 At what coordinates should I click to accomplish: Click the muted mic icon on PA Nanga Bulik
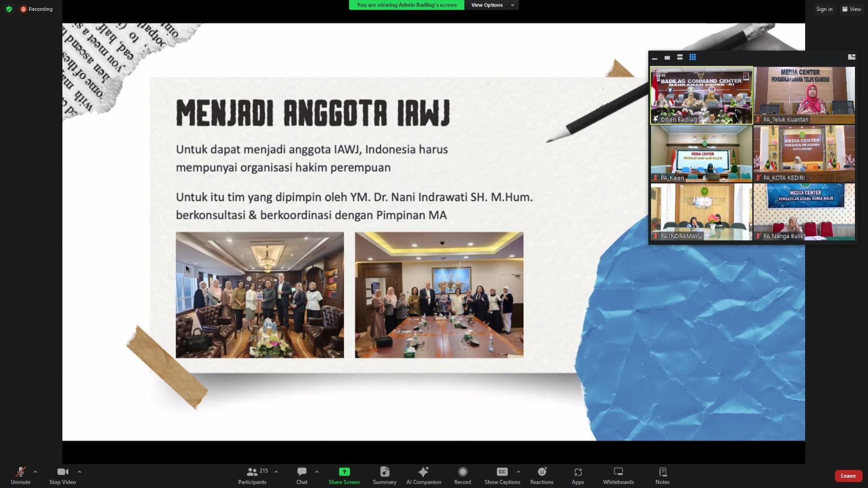[758, 236]
